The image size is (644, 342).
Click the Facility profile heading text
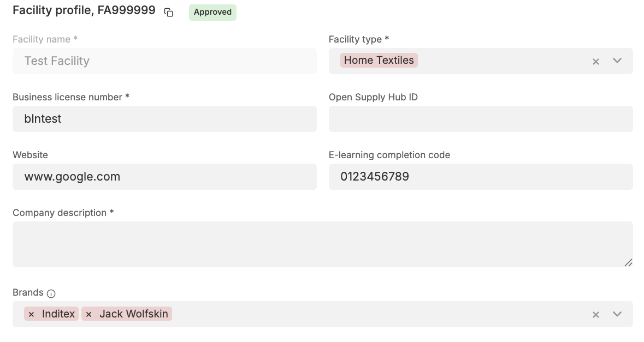tap(84, 11)
